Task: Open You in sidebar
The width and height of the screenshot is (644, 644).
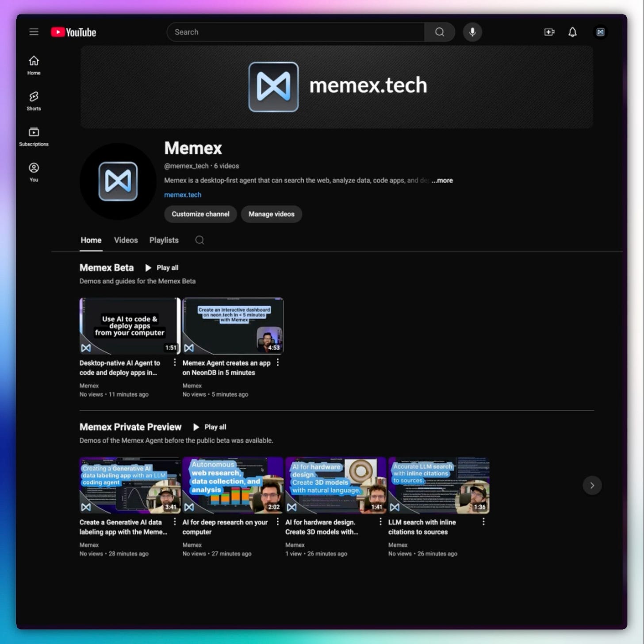Action: (34, 172)
